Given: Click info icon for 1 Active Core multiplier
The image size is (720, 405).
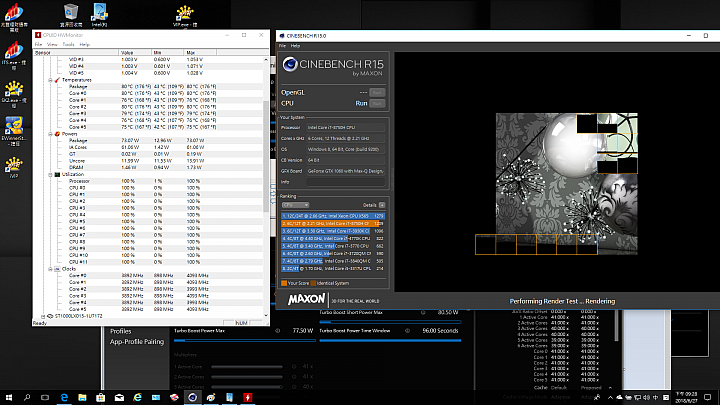Looking at the screenshot, I should point(294,366).
